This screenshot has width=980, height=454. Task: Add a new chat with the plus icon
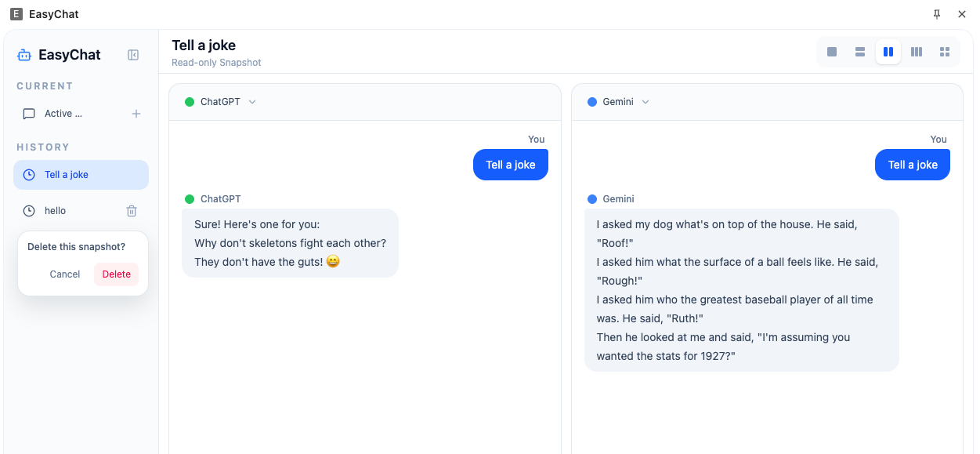[136, 114]
